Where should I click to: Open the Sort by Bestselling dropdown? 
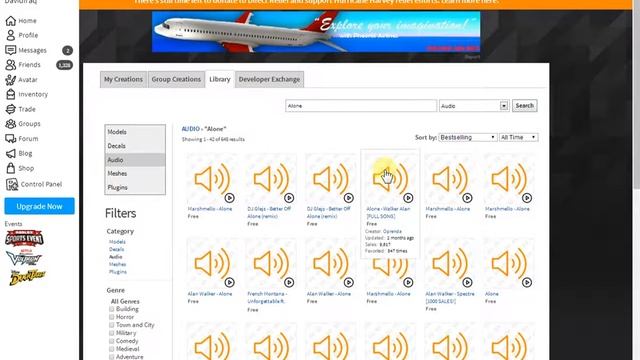coord(468,138)
